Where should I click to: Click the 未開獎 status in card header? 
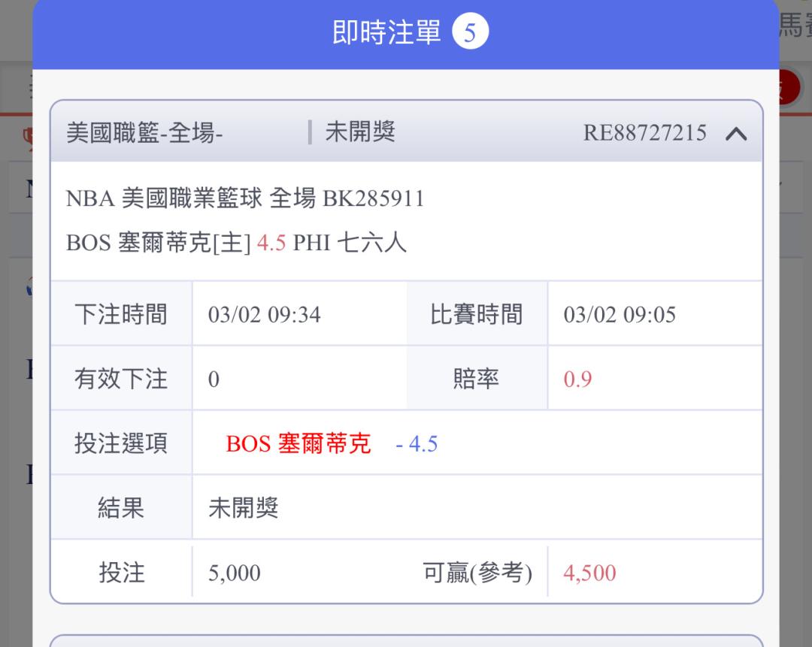pyautogui.click(x=360, y=133)
